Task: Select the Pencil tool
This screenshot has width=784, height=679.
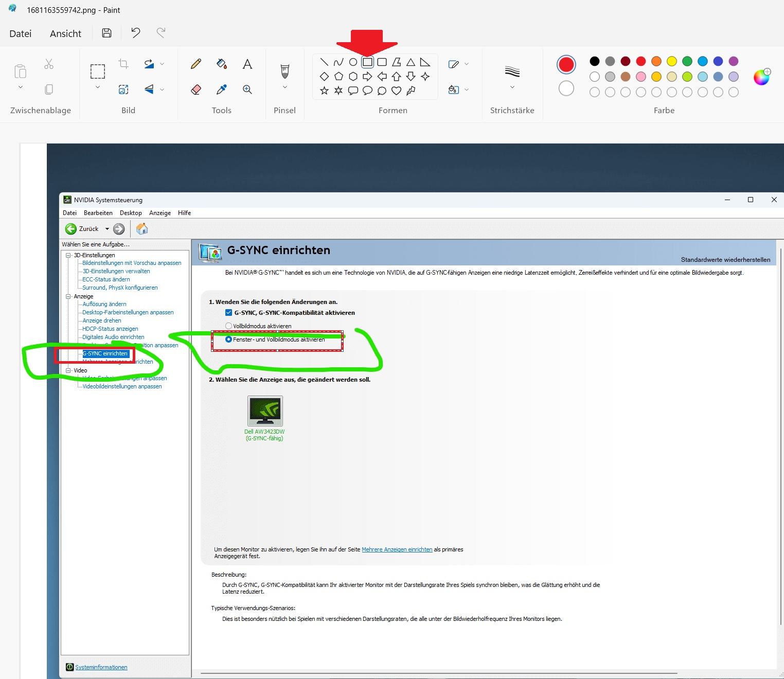Action: [196, 64]
